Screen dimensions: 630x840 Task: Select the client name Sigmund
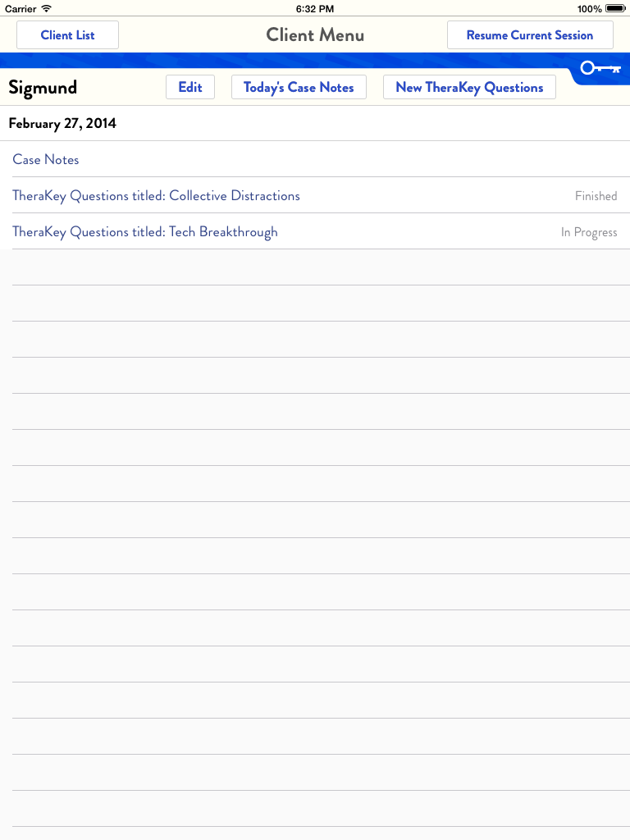[x=43, y=88]
